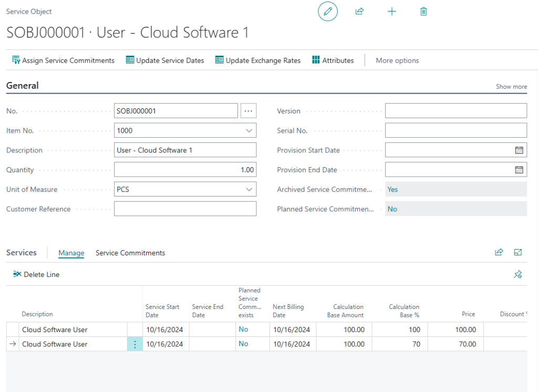
Task: Open row options for second Cloud Software User
Action: point(135,344)
